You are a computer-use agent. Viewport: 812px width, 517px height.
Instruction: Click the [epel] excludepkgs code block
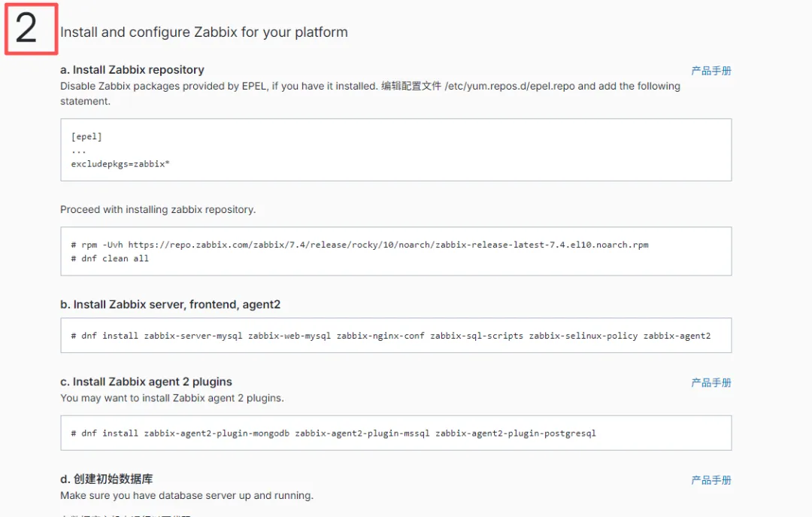(395, 150)
